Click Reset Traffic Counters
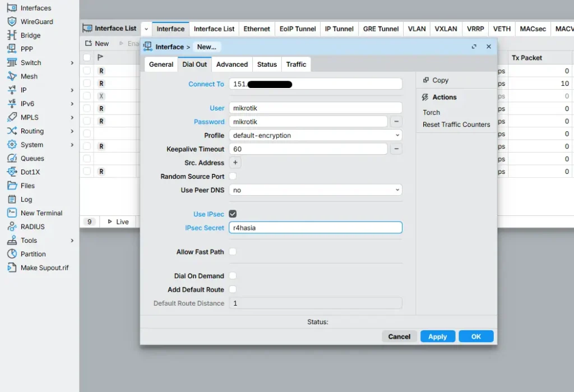The image size is (574, 392). tap(455, 124)
